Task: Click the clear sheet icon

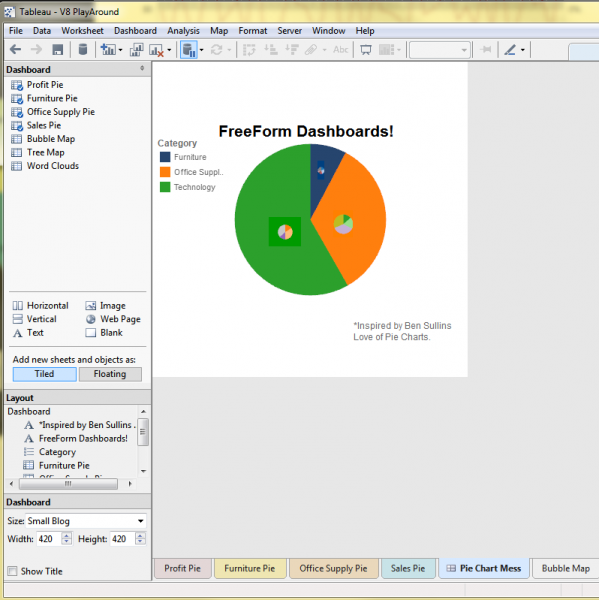Action: tap(156, 50)
